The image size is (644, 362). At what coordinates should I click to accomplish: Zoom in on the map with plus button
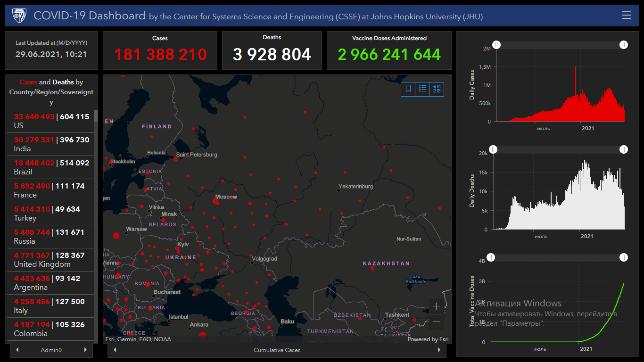pos(436,306)
